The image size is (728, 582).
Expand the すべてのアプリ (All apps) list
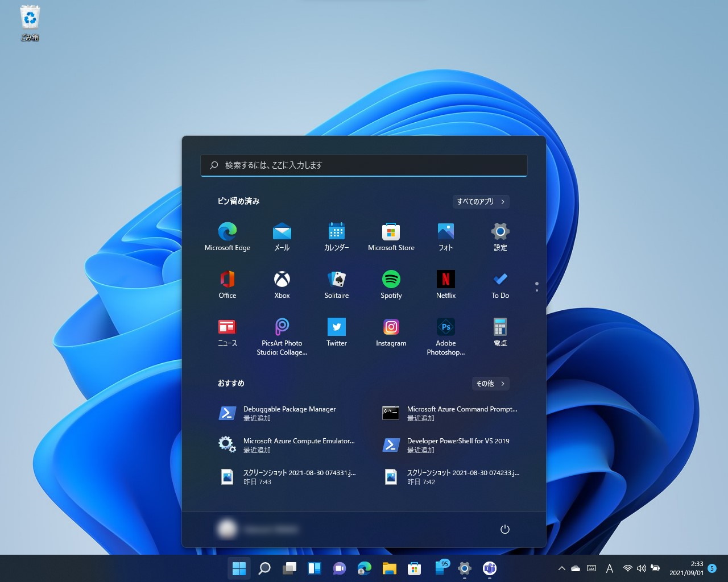tap(480, 201)
